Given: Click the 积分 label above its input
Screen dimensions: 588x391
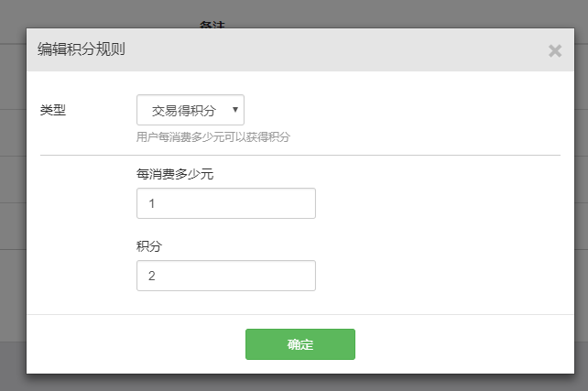Looking at the screenshot, I should [x=149, y=245].
